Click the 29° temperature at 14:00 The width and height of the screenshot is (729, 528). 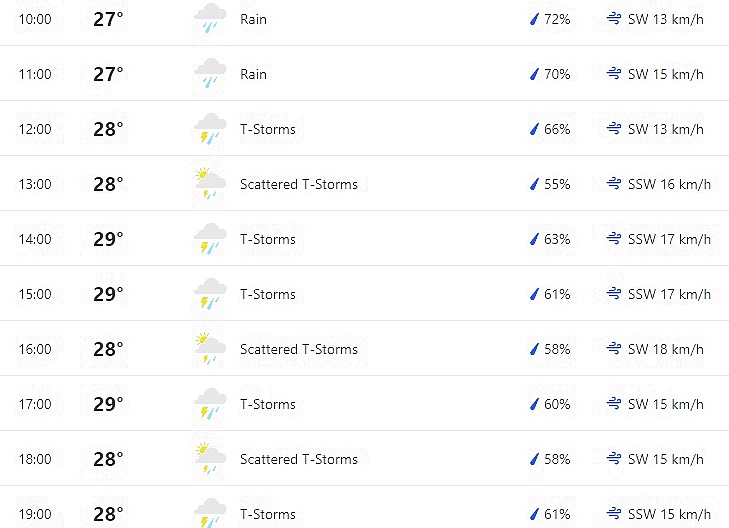point(108,239)
